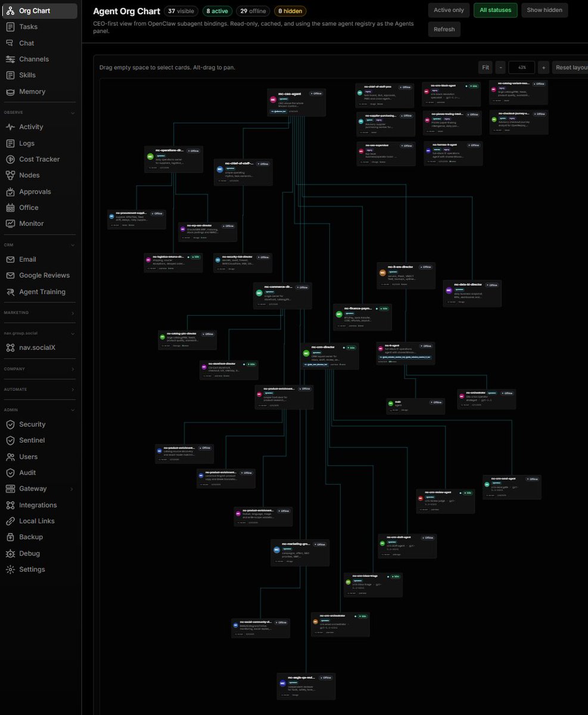
Task: Click the Office building icon
Action: point(10,207)
